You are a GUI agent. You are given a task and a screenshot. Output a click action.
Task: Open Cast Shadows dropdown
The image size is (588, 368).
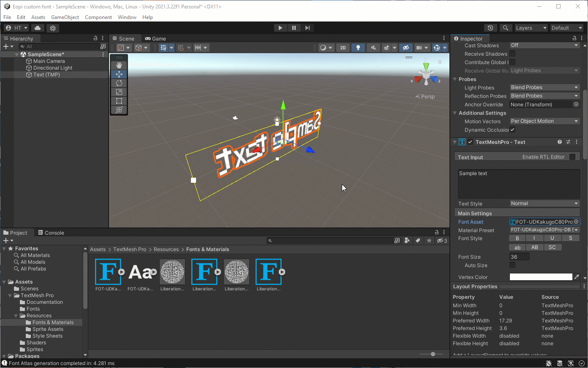pyautogui.click(x=544, y=45)
